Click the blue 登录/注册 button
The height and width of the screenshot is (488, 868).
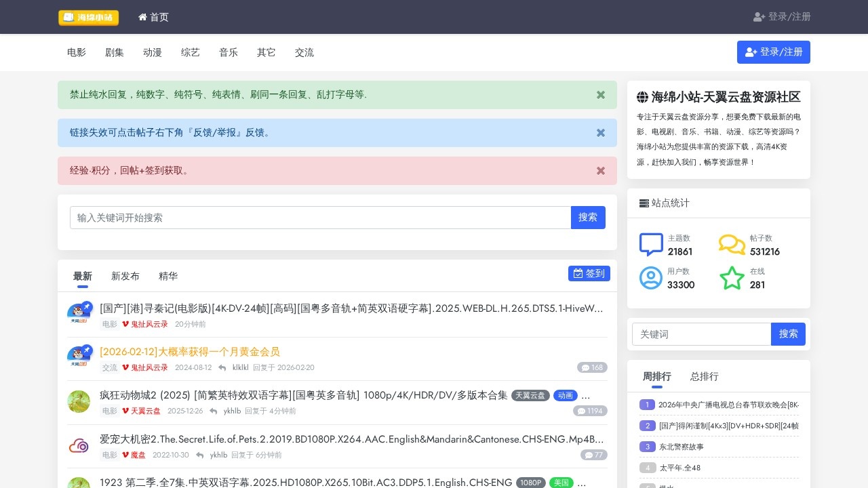pos(773,52)
